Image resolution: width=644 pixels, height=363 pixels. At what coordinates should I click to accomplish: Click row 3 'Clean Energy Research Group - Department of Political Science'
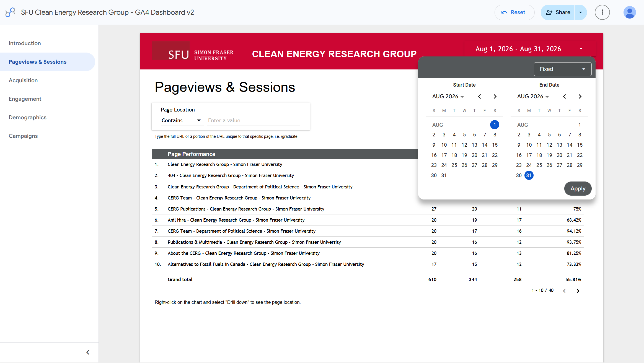[260, 187]
